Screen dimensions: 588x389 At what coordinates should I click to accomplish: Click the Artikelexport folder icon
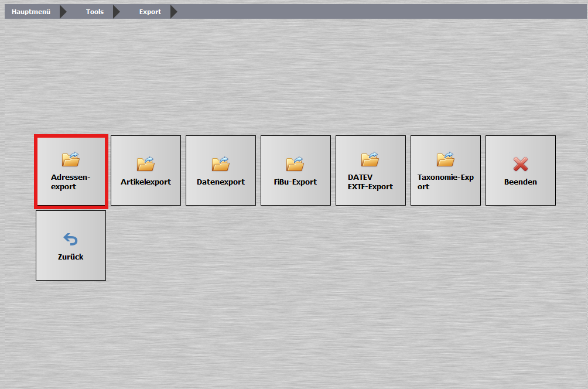click(145, 164)
